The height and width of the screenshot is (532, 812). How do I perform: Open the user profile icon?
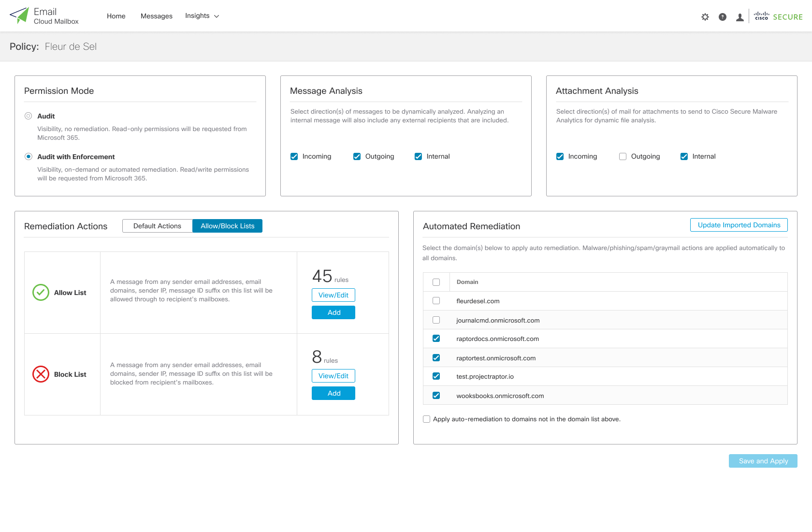click(x=740, y=17)
